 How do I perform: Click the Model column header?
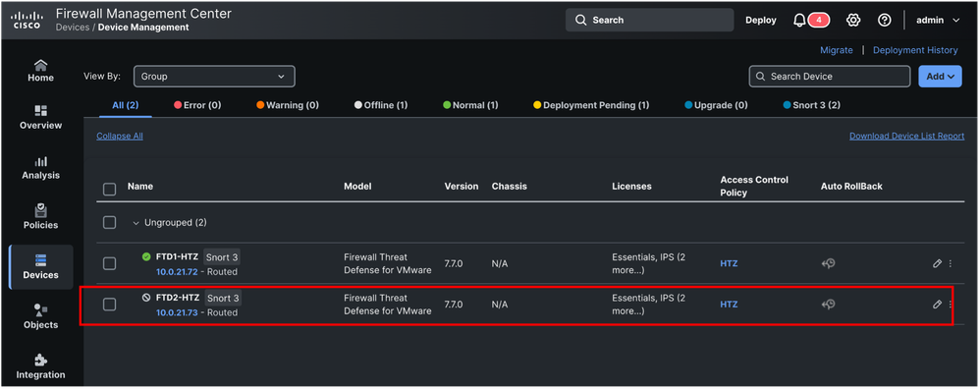tap(357, 187)
